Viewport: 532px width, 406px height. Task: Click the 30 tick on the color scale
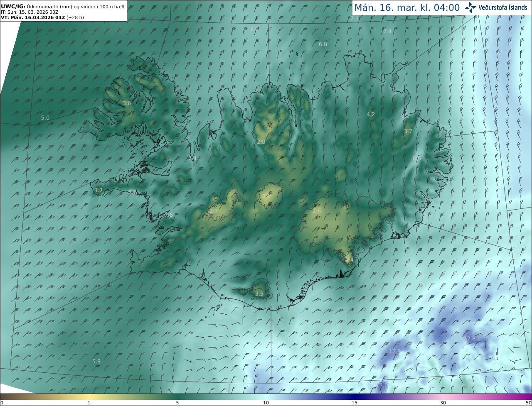(x=443, y=403)
